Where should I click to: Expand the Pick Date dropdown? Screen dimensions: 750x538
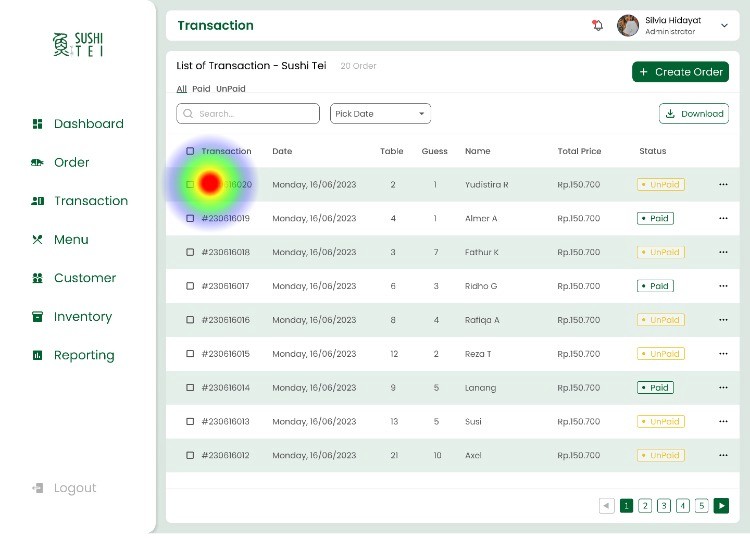[x=380, y=114]
